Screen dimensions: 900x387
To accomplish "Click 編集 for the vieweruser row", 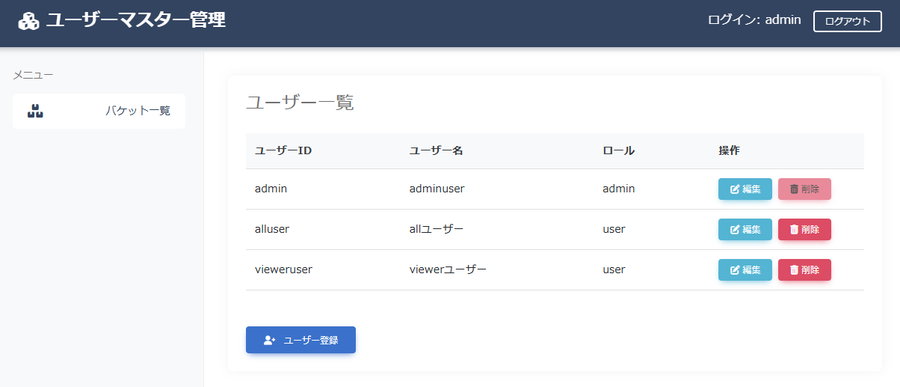I will tap(745, 270).
